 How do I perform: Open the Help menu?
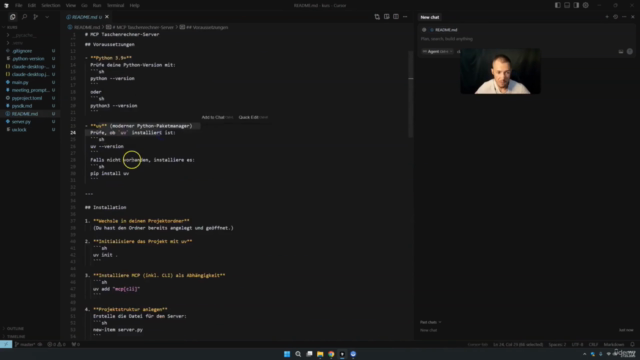134,5
